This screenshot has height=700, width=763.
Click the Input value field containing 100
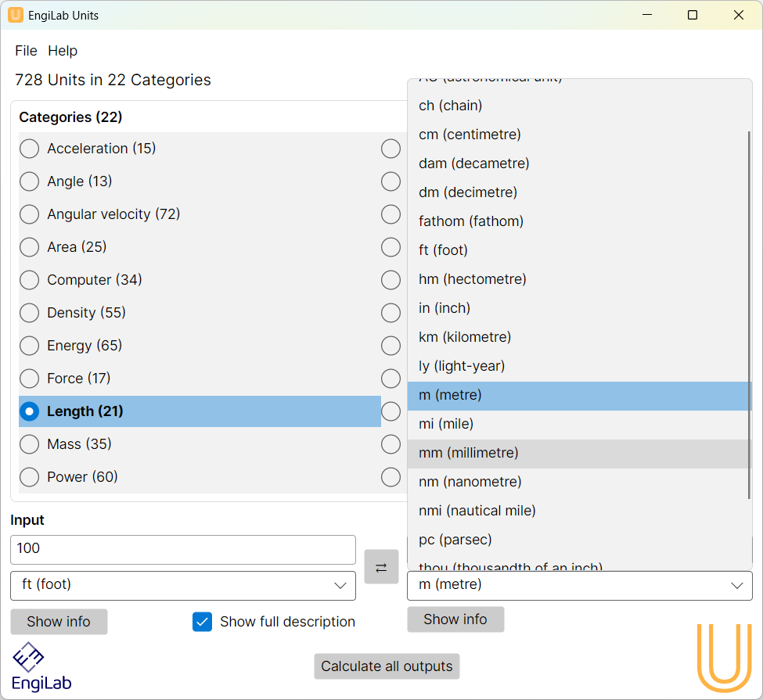click(x=182, y=549)
